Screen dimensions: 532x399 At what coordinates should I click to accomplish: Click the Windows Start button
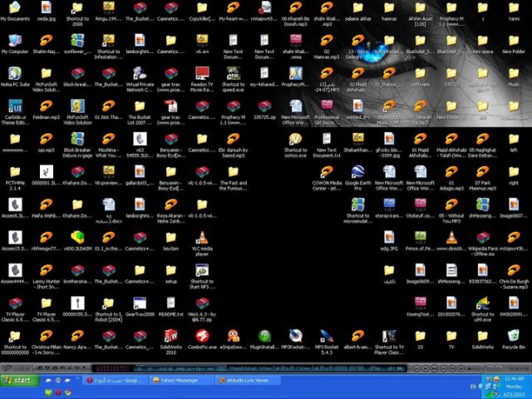(18, 380)
